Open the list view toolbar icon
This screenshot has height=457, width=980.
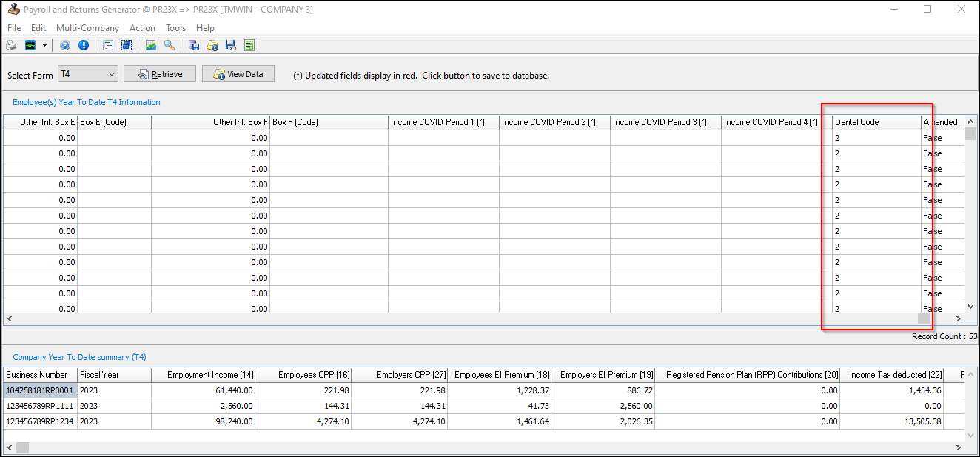point(107,44)
